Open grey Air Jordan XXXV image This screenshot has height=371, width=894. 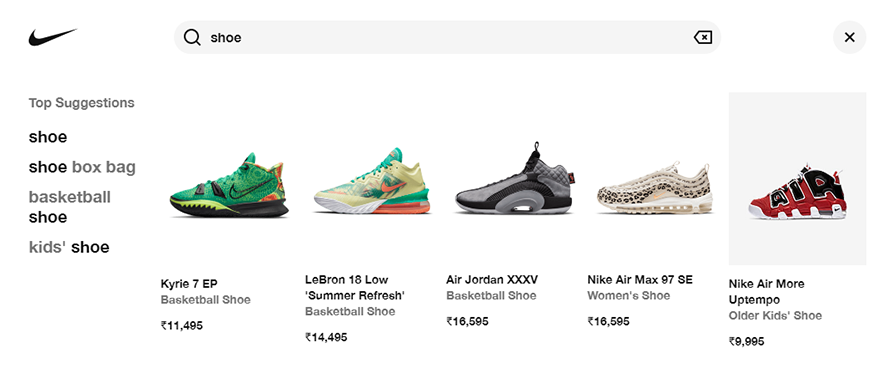515,178
